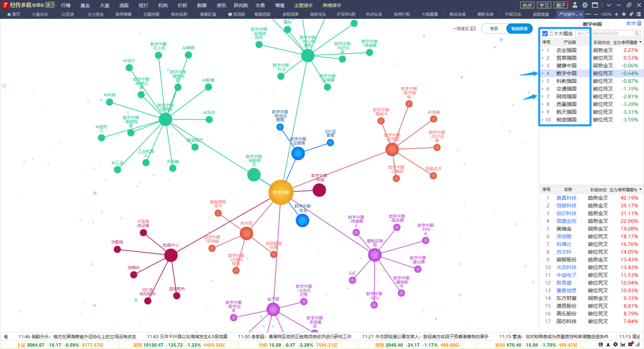
Task: Open stock 光迅科技 link
Action: [x=566, y=267]
